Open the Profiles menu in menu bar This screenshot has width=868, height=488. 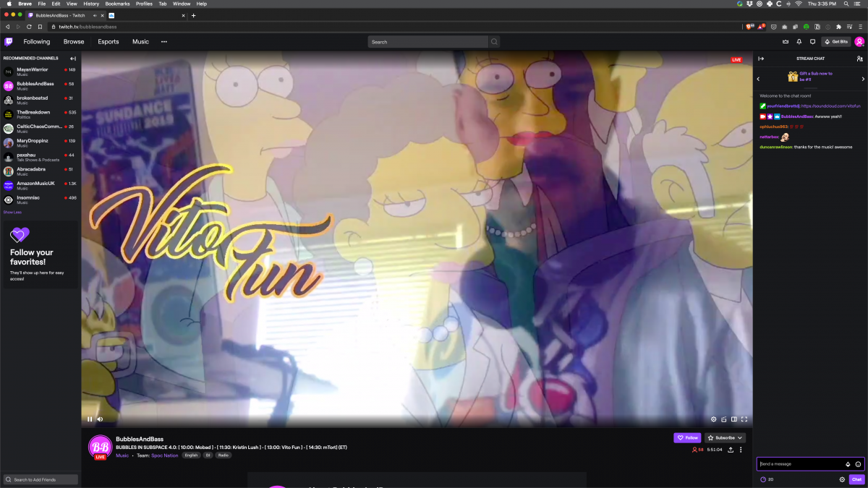point(144,4)
